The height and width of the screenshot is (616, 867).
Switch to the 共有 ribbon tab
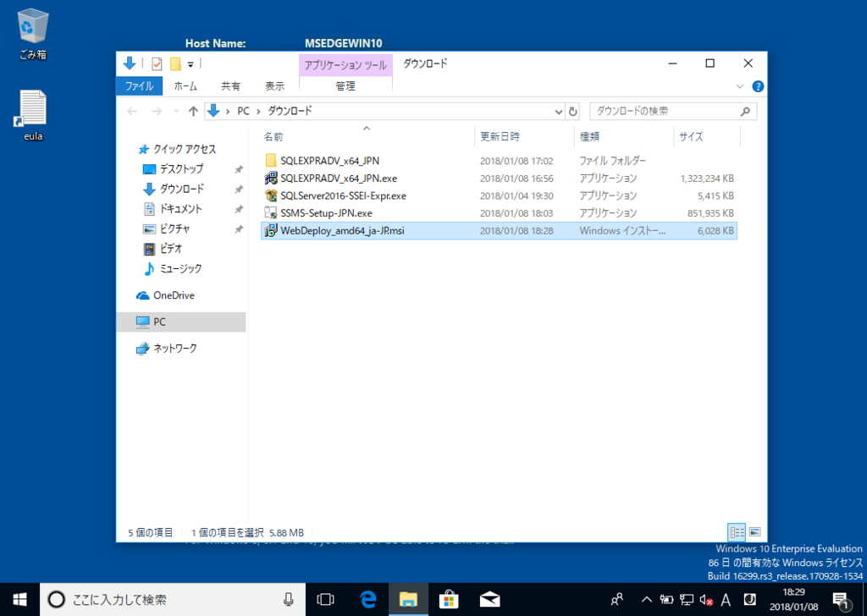pyautogui.click(x=230, y=86)
